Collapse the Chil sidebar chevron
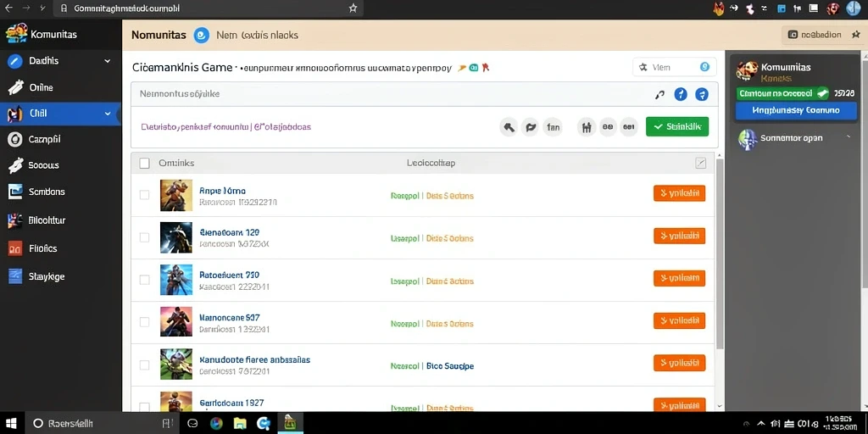The width and height of the screenshot is (868, 434). click(x=108, y=114)
